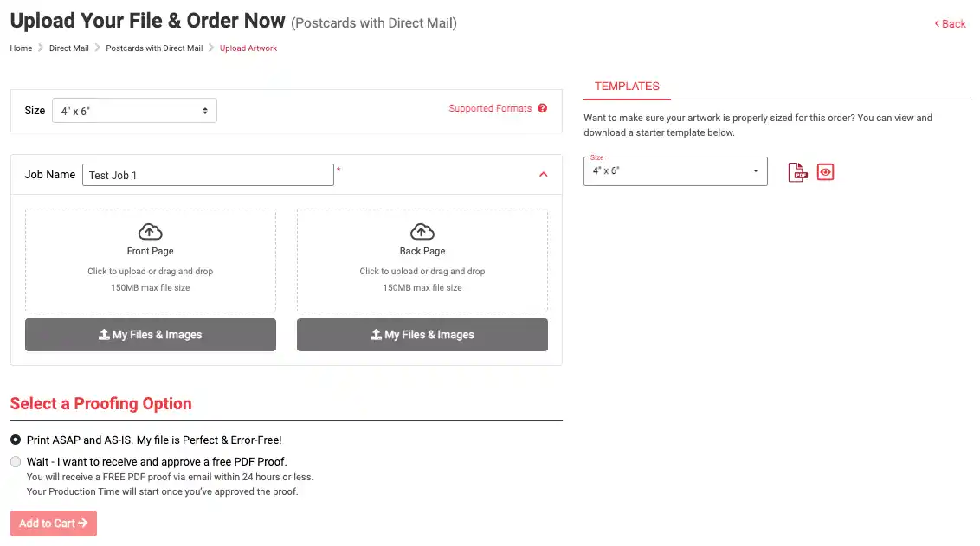Switch to the TEMPLATES tab
The height and width of the screenshot is (546, 980).
coord(627,87)
